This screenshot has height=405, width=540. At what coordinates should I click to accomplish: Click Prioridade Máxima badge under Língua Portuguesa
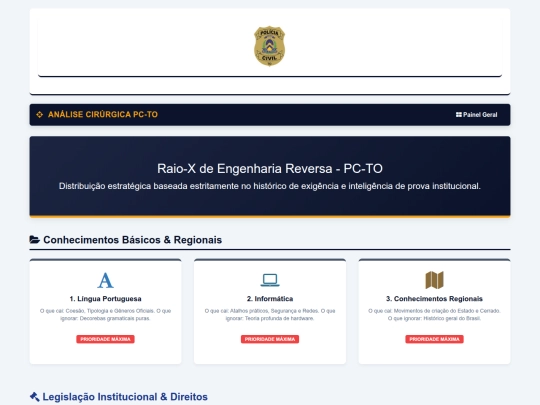(105, 339)
